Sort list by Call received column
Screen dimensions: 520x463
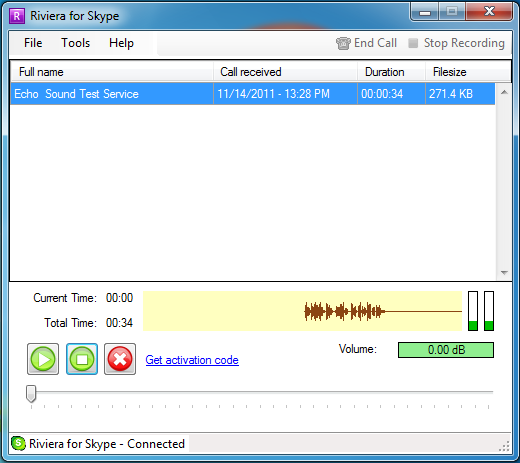pos(285,72)
